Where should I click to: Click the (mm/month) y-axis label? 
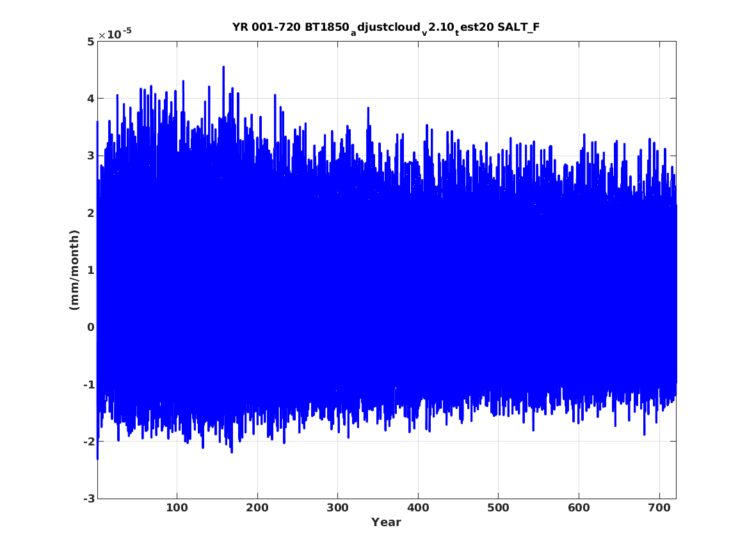[74, 270]
